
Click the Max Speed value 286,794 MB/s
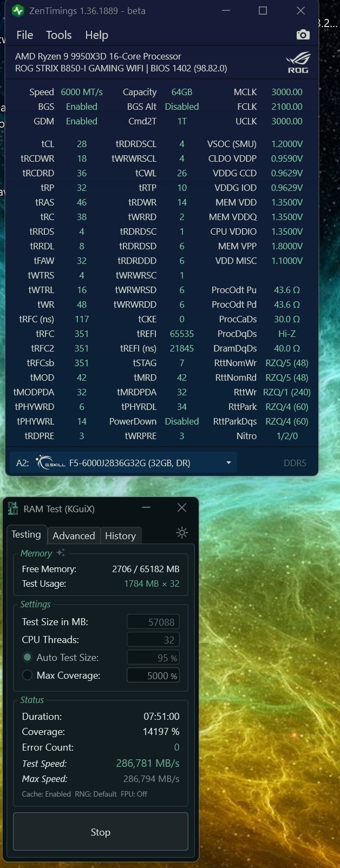click(152, 779)
